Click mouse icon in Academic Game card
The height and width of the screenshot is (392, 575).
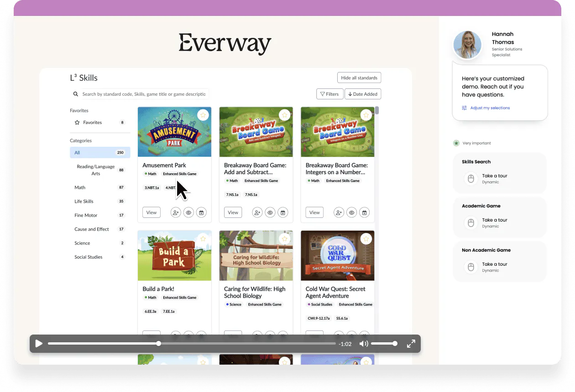(470, 222)
